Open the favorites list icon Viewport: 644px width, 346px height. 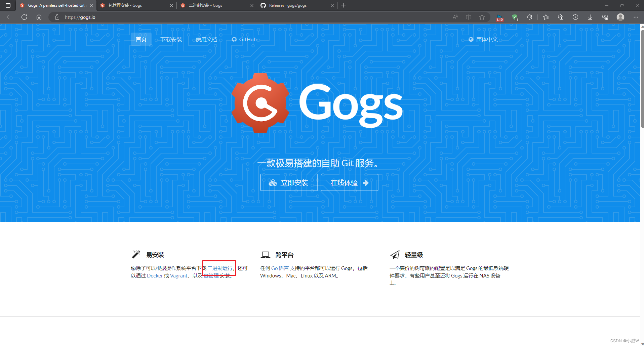(546, 17)
